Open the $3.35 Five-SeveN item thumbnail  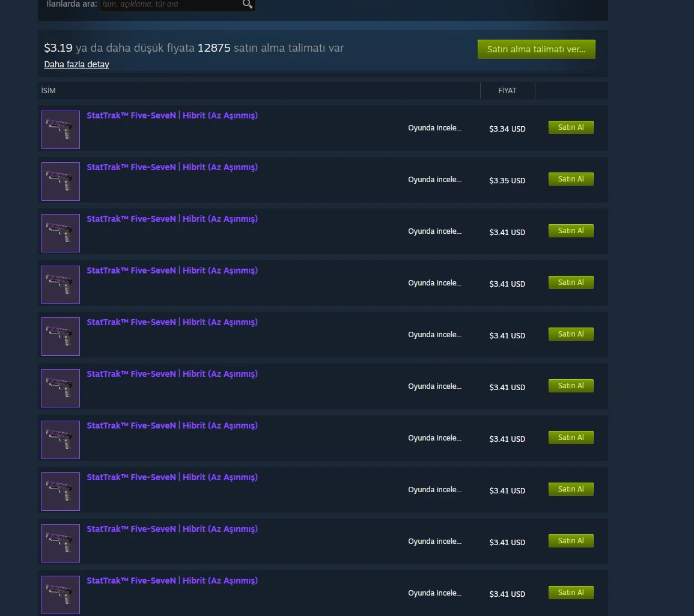coord(61,181)
